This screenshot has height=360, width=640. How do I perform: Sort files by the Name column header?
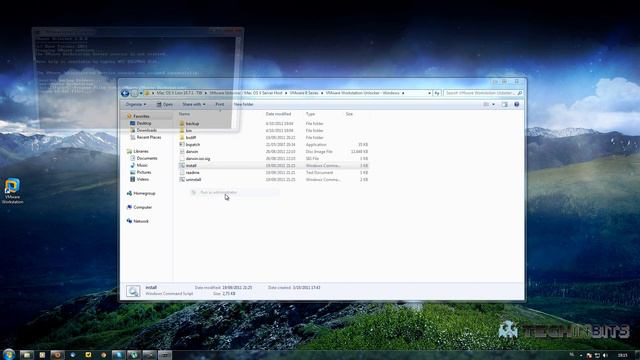184,114
